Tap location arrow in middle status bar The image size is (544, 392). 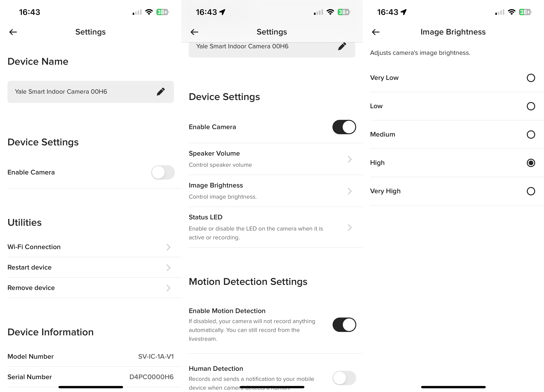222,12
